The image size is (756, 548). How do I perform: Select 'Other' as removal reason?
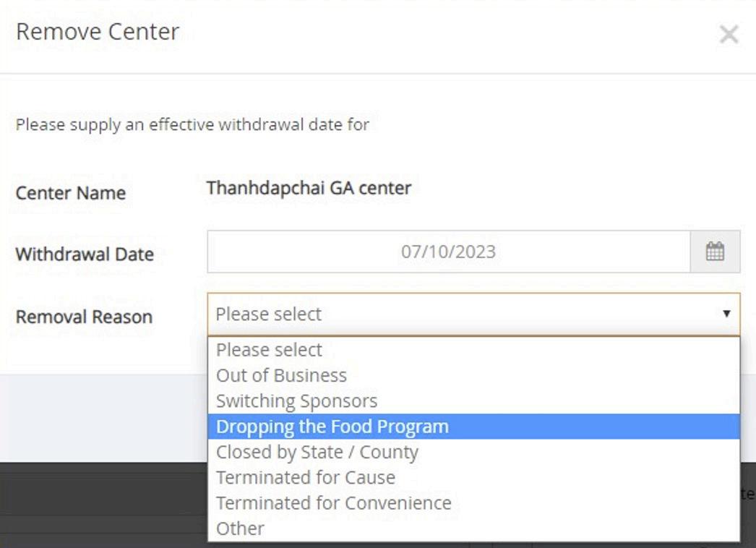[240, 528]
